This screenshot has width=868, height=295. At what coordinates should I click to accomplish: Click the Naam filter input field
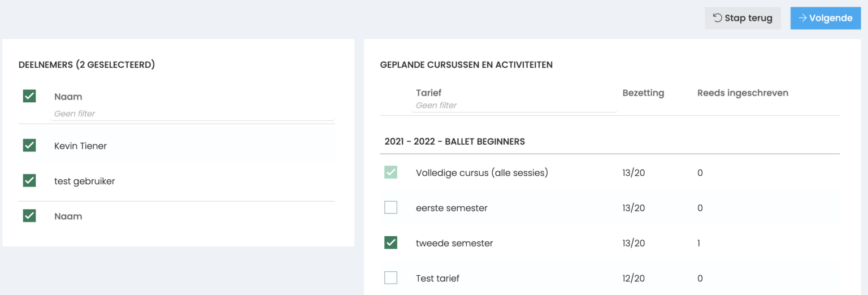(194, 114)
